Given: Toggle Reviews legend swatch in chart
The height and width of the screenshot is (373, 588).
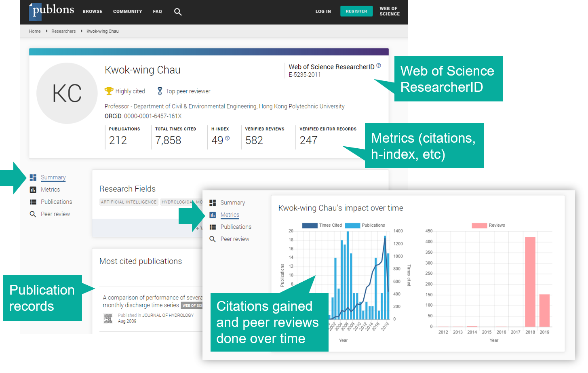Looking at the screenshot, I should click(x=479, y=225).
